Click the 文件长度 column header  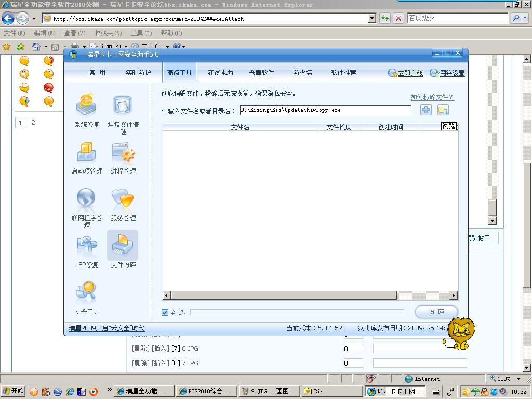pyautogui.click(x=339, y=127)
